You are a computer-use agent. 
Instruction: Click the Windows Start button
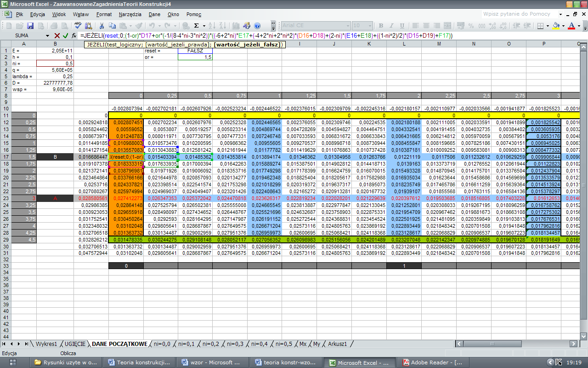13,362
